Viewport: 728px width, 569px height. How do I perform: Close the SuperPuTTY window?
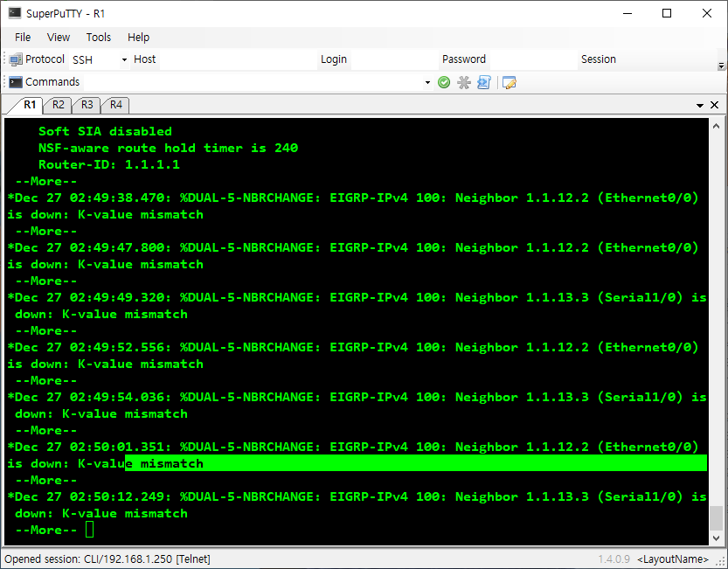pyautogui.click(x=707, y=13)
